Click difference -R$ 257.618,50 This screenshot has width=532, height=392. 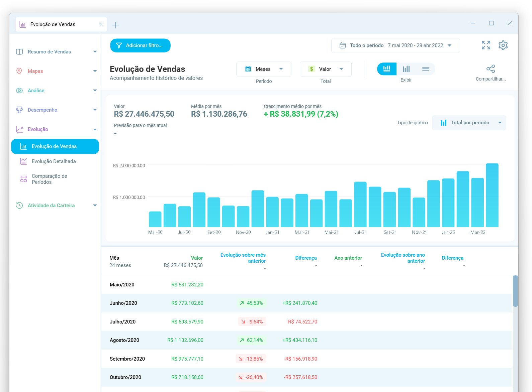(300, 377)
